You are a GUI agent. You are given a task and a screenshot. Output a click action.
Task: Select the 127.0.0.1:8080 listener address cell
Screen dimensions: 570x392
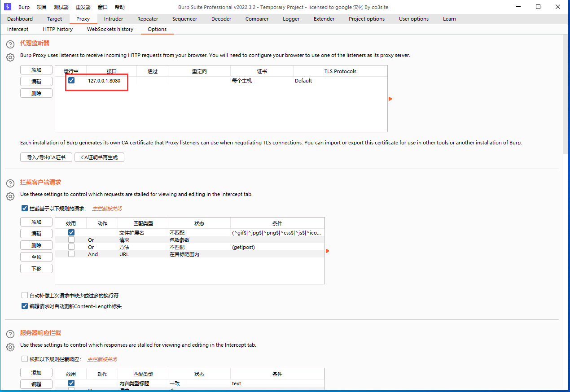point(111,81)
